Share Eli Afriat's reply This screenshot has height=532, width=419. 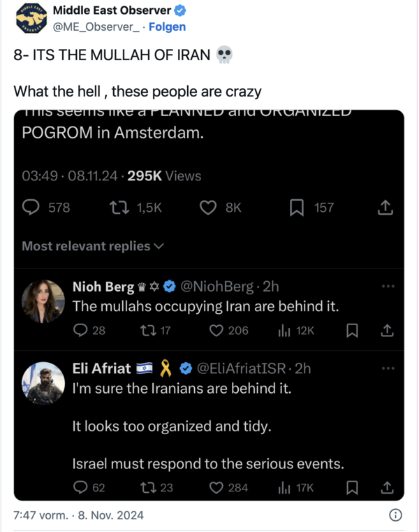387,488
